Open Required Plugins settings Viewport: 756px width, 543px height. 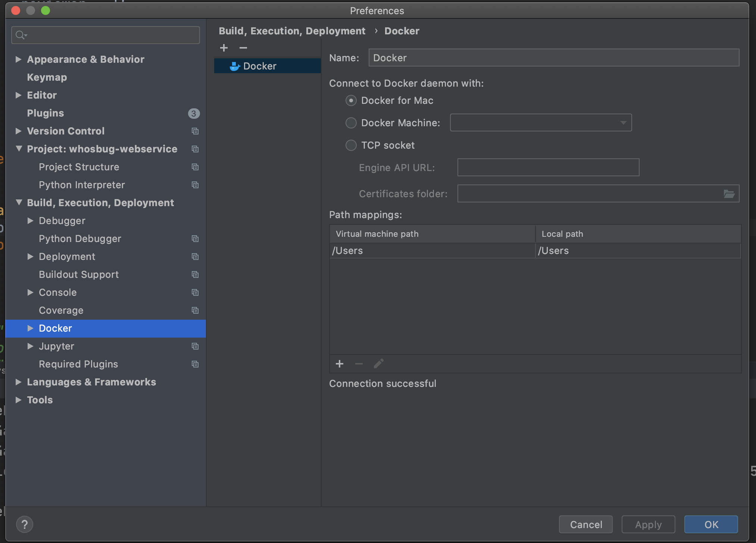point(78,364)
